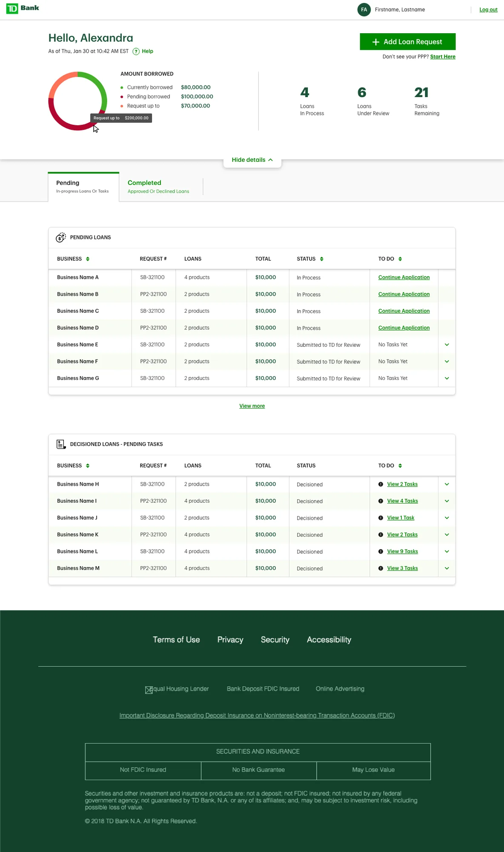The height and width of the screenshot is (852, 504).
Task: Click alert icon beside View 9 Tasks
Action: pyautogui.click(x=381, y=551)
